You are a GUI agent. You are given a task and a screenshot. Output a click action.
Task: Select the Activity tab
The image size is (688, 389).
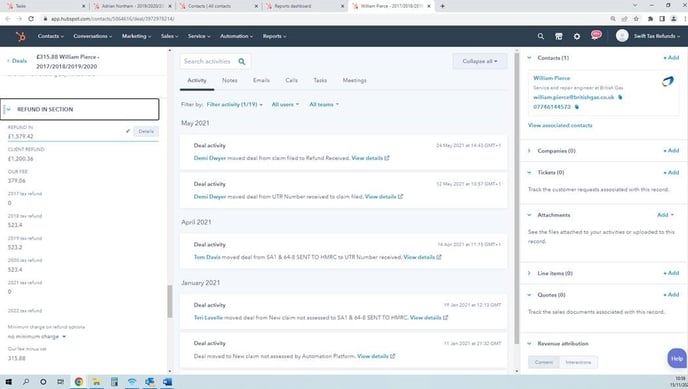197,80
